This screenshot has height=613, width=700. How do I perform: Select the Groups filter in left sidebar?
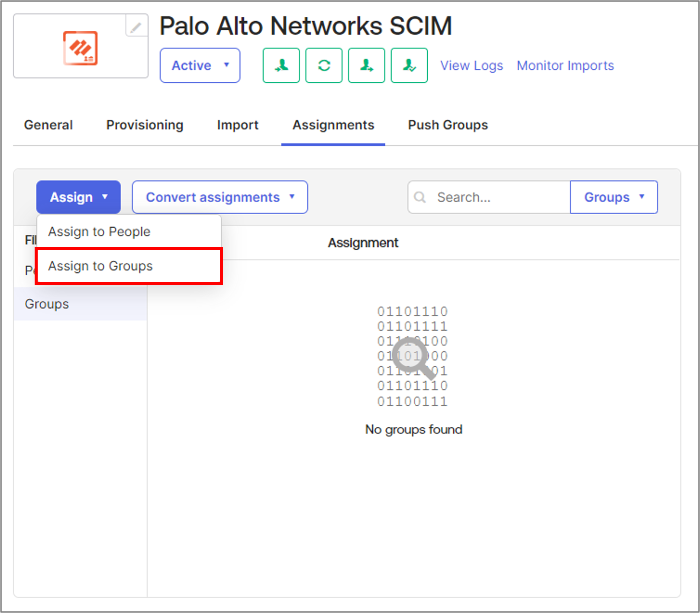(81, 304)
